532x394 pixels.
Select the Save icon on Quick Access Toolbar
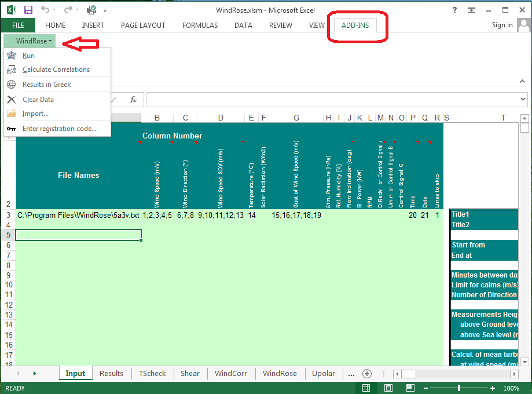(x=27, y=10)
